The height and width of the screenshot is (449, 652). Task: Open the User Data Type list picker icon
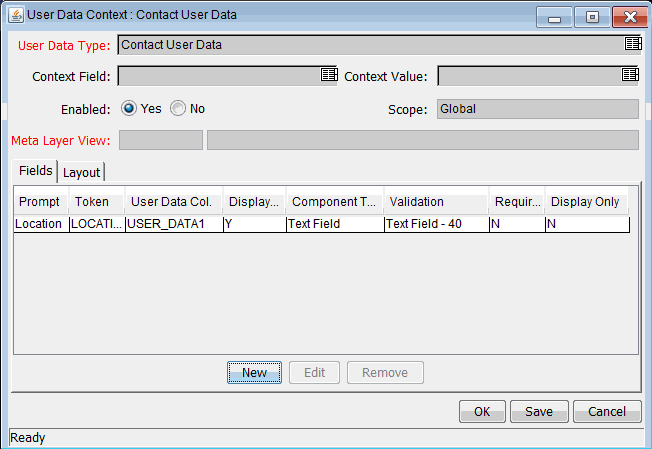point(631,44)
